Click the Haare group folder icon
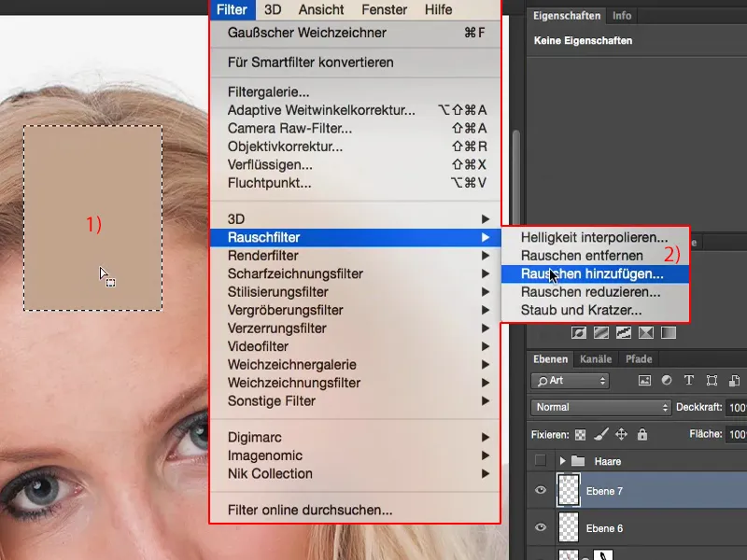Screen dimensions: 747x560 (577, 459)
